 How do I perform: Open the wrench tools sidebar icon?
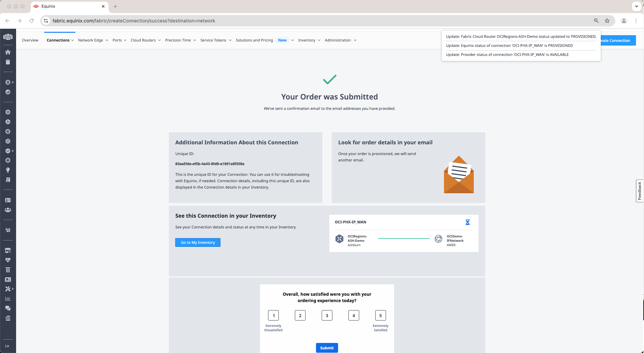coord(8,289)
